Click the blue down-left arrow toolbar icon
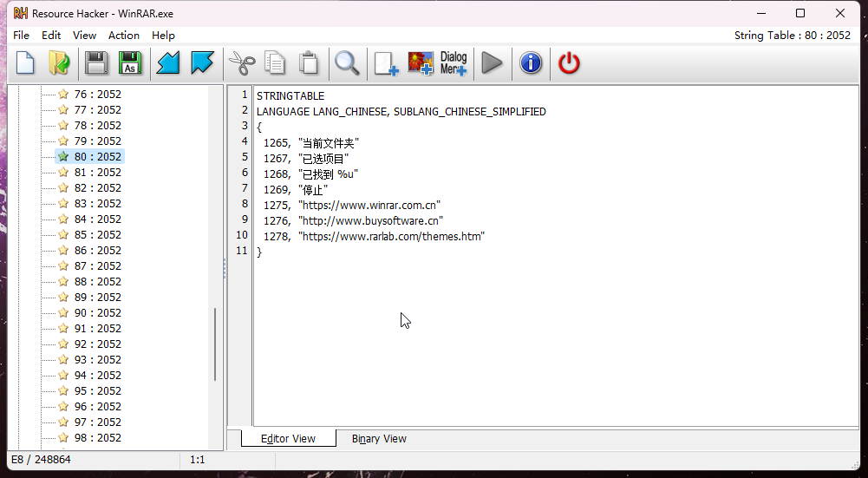Viewport: 868px width, 478px height. coord(168,63)
